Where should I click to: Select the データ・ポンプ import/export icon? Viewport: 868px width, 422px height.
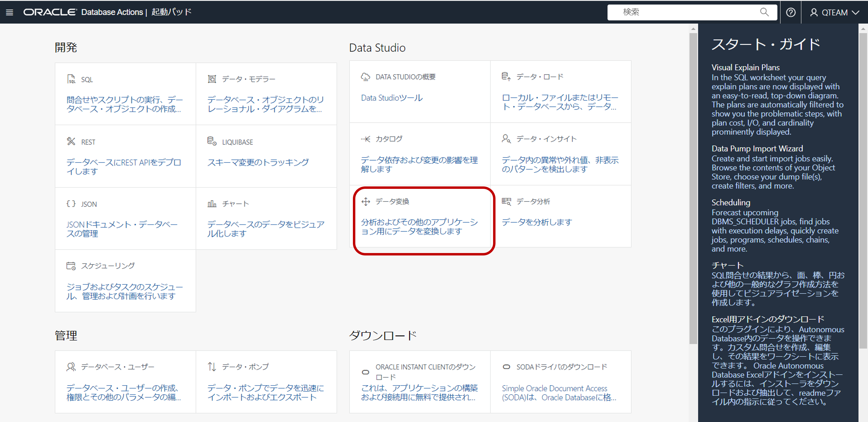[212, 366]
